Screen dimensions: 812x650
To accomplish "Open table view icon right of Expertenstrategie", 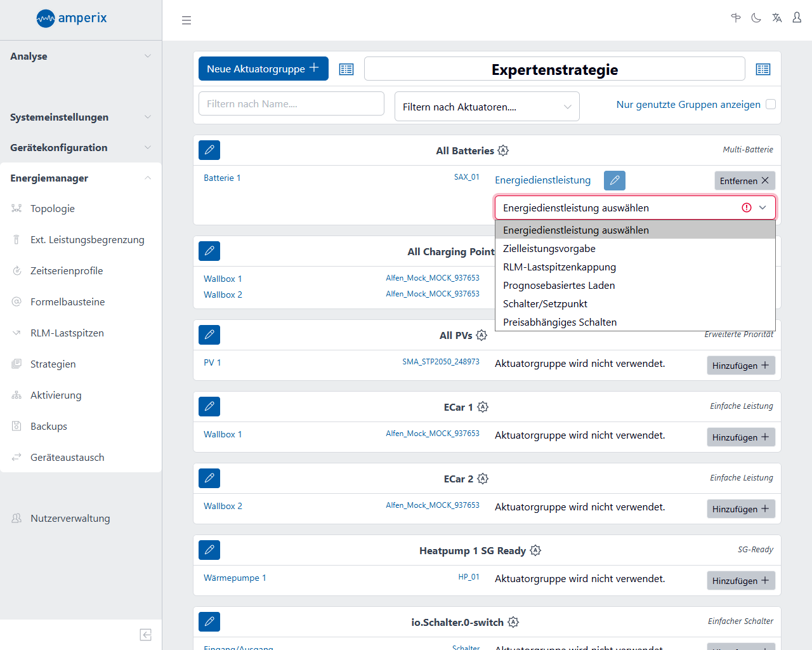I will click(x=763, y=69).
